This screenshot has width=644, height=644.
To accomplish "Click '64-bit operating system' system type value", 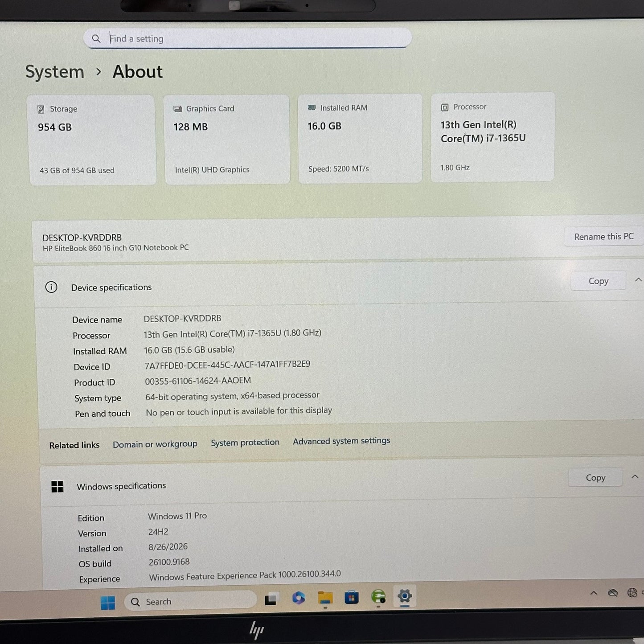I will [232, 396].
